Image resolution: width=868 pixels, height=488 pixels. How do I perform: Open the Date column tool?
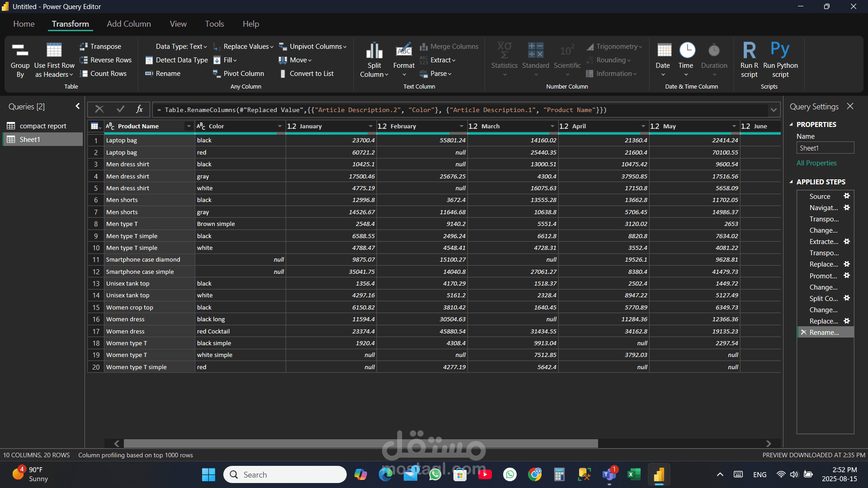[663, 56]
